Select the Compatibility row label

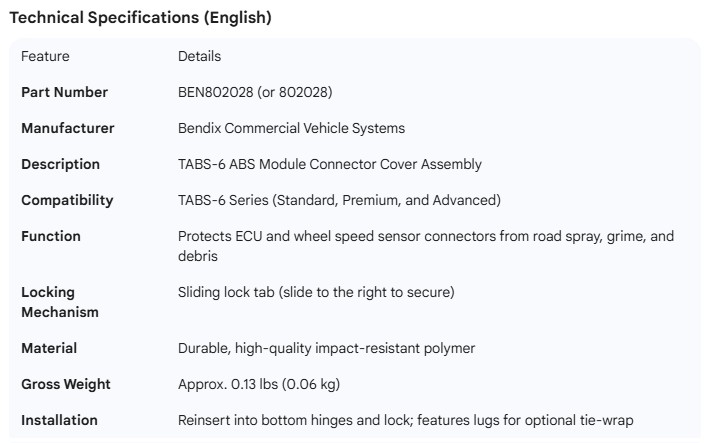pos(67,200)
